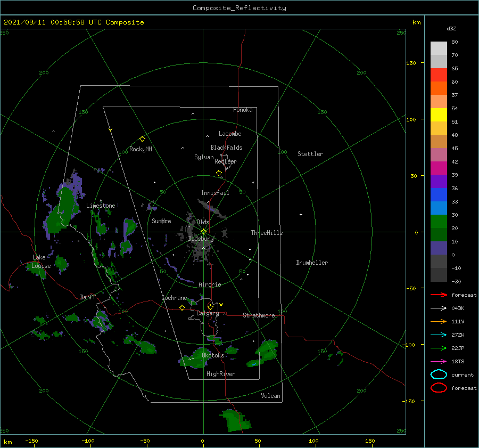Image resolution: width=479 pixels, height=448 pixels.
Task: Pick the light grey swatch between 80 and 70
Action: [439, 48]
